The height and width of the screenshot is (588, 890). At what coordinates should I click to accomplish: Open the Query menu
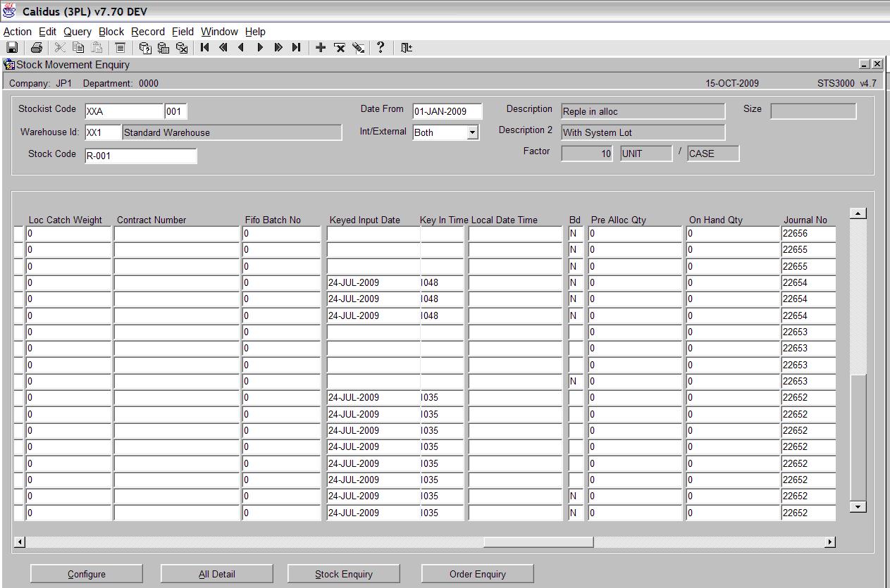78,32
